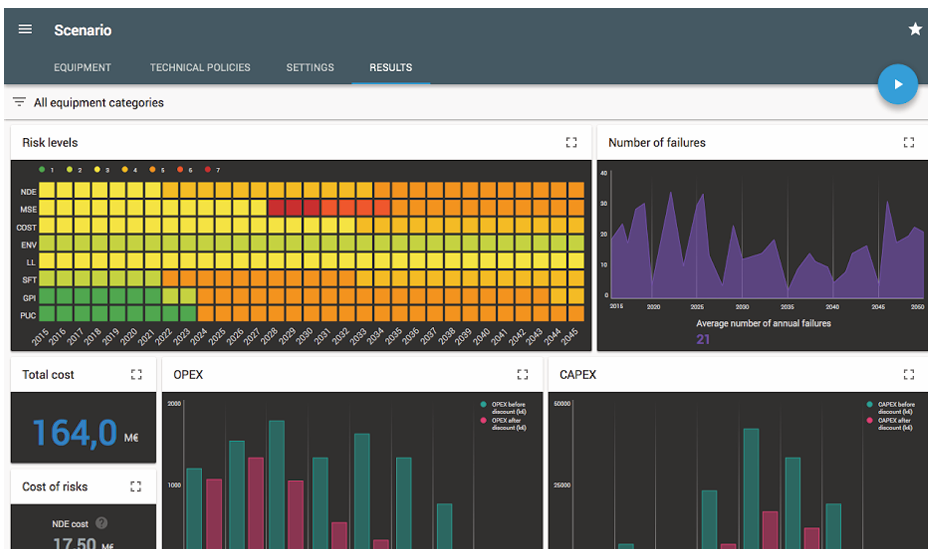Maximize the Cost of risks card
The image size is (928, 549).
coord(136,487)
